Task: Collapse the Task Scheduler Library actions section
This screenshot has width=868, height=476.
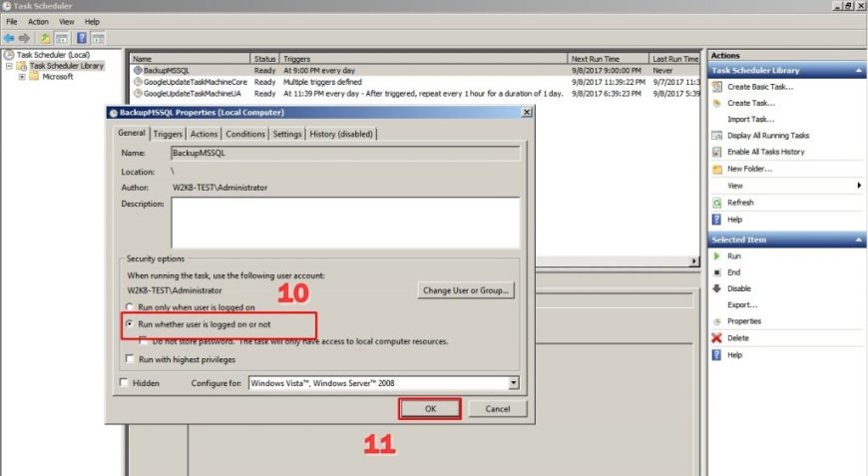Action: point(859,70)
